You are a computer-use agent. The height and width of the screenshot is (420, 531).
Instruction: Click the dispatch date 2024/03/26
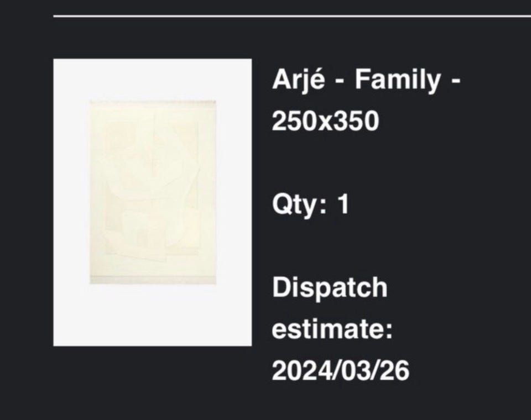click(x=340, y=371)
